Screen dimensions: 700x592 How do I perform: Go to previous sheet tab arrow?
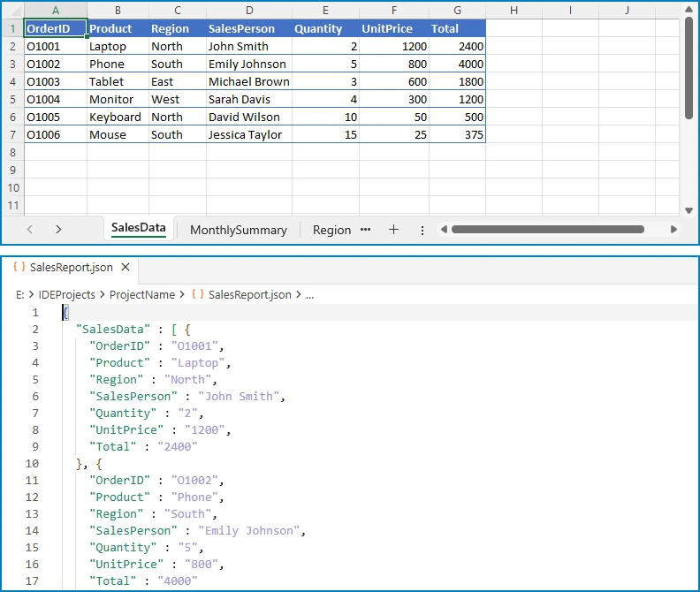click(x=30, y=230)
